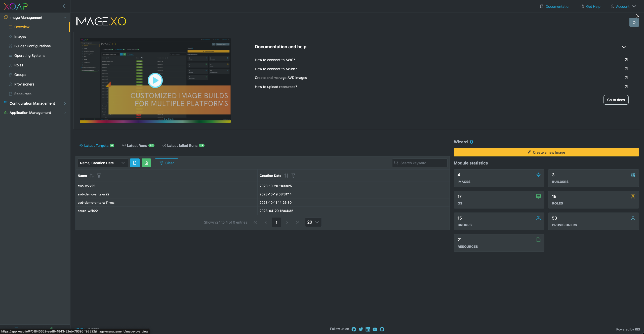Open Roles in the sidebar
Image resolution: width=644 pixels, height=334 pixels.
click(x=19, y=65)
